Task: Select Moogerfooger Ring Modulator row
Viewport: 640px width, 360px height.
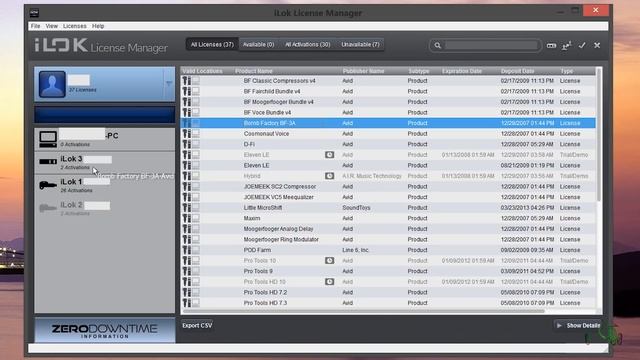Action: 388,240
